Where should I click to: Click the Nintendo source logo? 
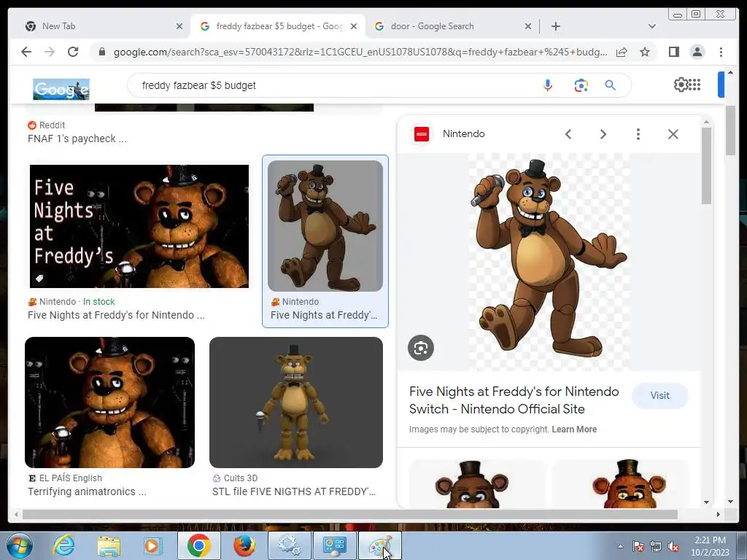(422, 134)
